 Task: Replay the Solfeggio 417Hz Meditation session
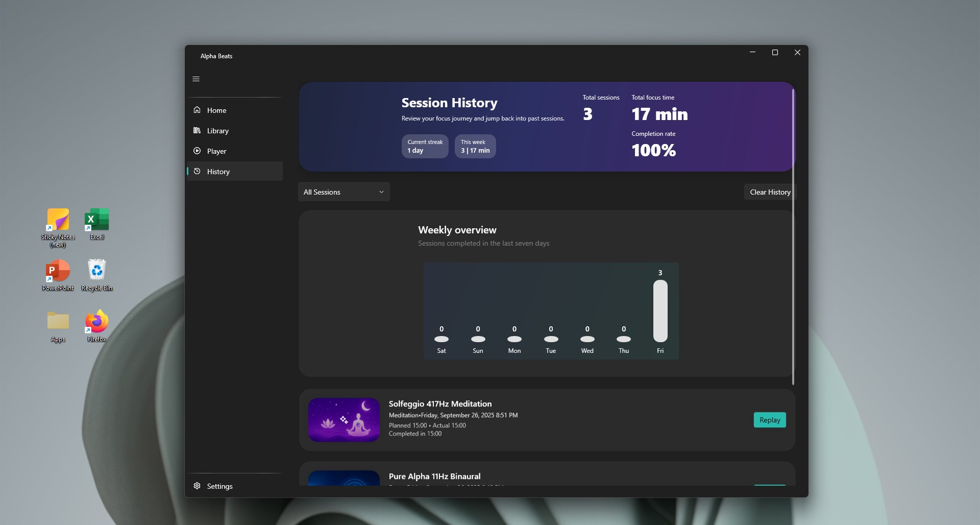(x=770, y=420)
